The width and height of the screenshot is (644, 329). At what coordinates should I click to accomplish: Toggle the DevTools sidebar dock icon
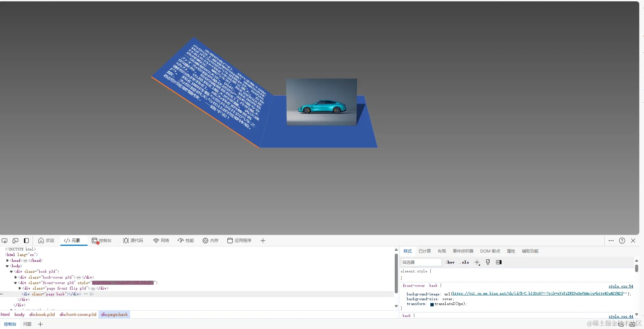click(x=26, y=241)
